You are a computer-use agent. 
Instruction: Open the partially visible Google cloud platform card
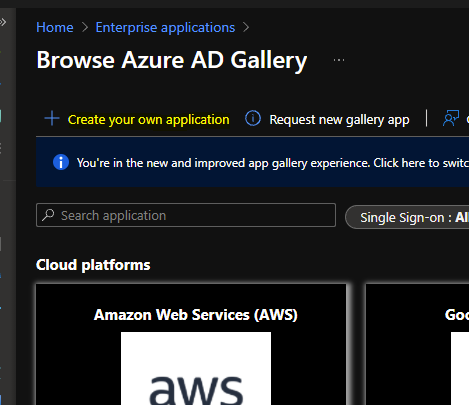[x=417, y=344]
